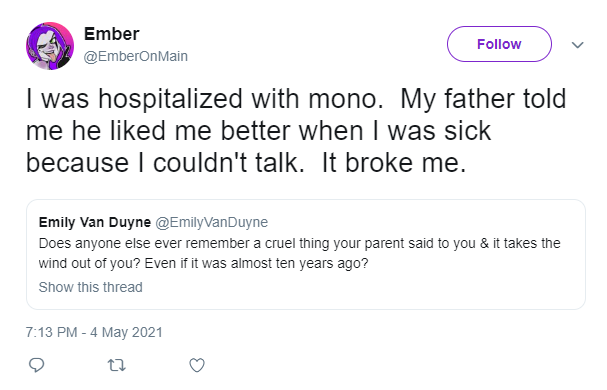607x390 pixels.
Task: Click the @EmberOnMain handle
Action: pos(136,56)
